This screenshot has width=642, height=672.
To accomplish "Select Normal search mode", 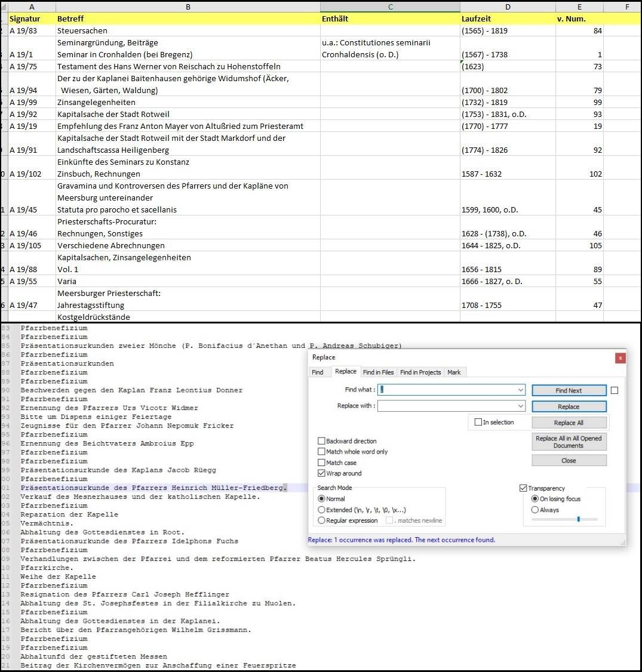I will click(321, 499).
